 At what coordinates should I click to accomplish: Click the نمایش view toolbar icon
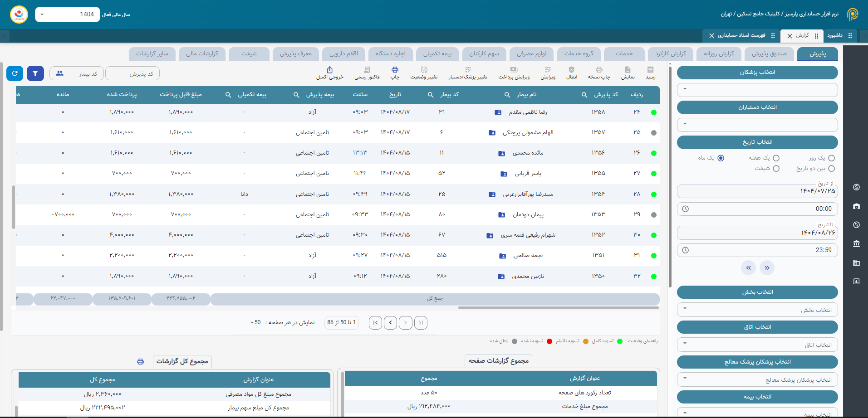[x=628, y=70]
